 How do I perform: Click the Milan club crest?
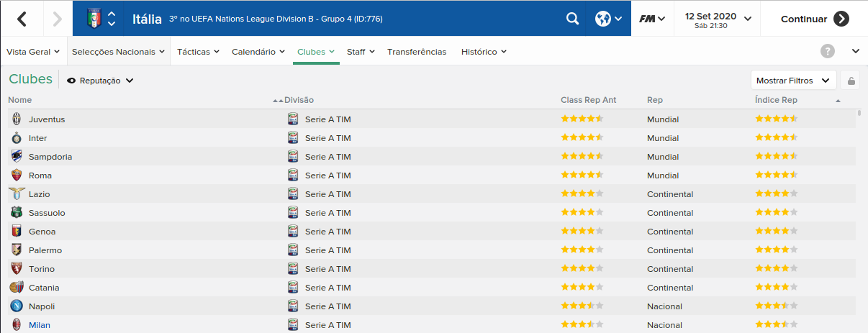coord(17,324)
